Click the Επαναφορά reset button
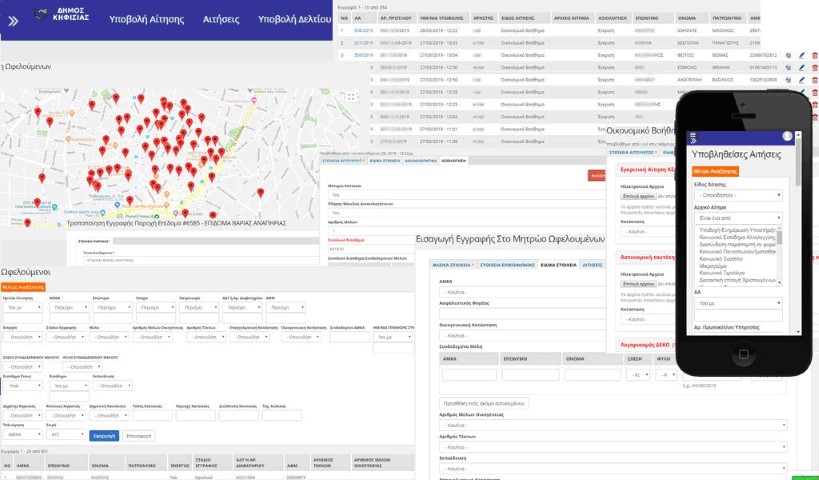Image resolution: width=819 pixels, height=480 pixels. click(141, 436)
